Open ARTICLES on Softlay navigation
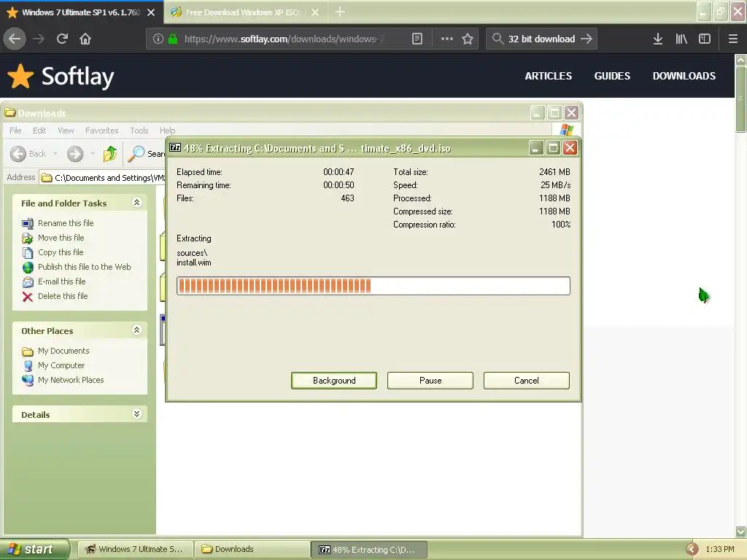Image resolution: width=747 pixels, height=560 pixels. point(549,76)
